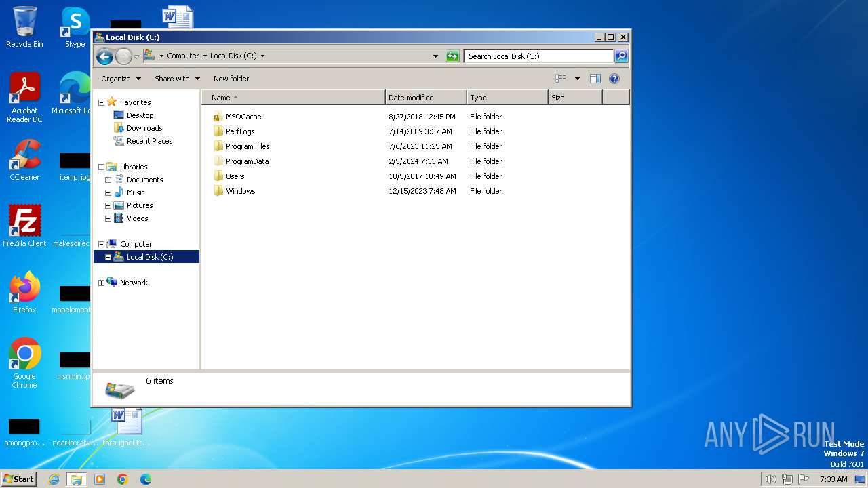Open the view options dropdown arrow

[x=577, y=79]
